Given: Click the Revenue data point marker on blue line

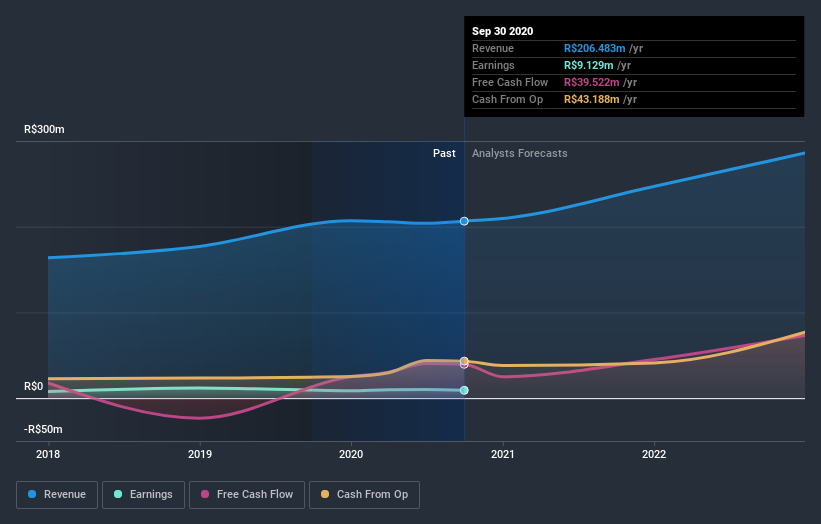Looking at the screenshot, I should pyautogui.click(x=464, y=221).
